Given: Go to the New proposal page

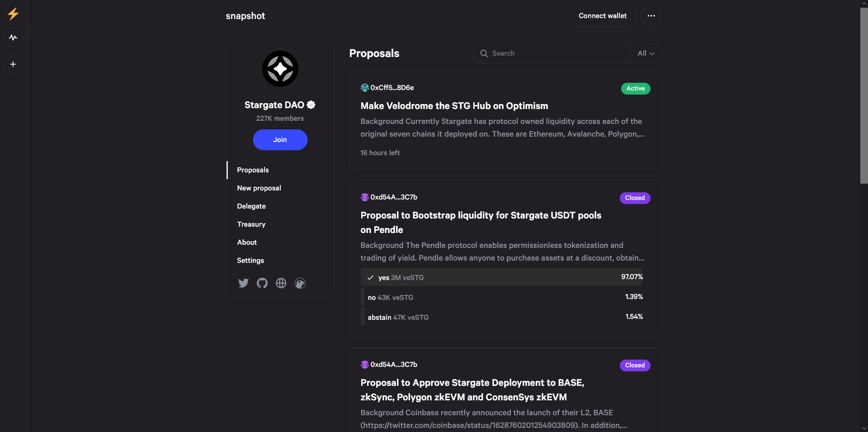Looking at the screenshot, I should tap(259, 188).
